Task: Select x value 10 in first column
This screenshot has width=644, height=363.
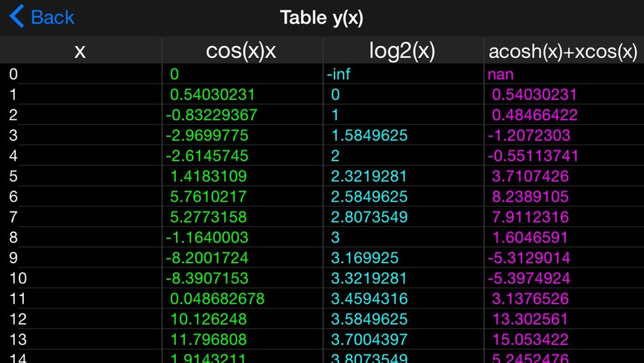Action: pos(18,279)
